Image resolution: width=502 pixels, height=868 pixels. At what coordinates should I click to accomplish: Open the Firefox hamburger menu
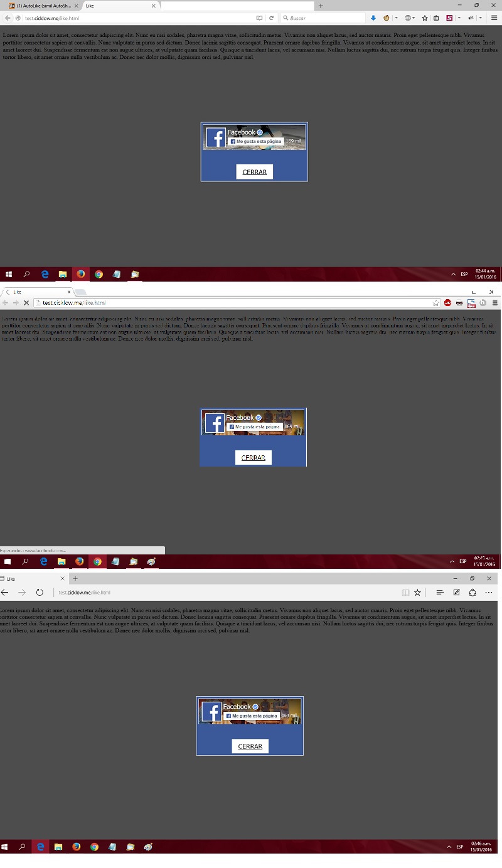(x=494, y=18)
